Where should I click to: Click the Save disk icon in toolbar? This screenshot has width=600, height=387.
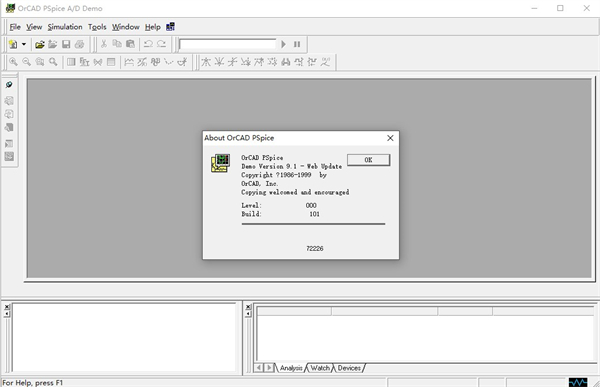(66, 44)
